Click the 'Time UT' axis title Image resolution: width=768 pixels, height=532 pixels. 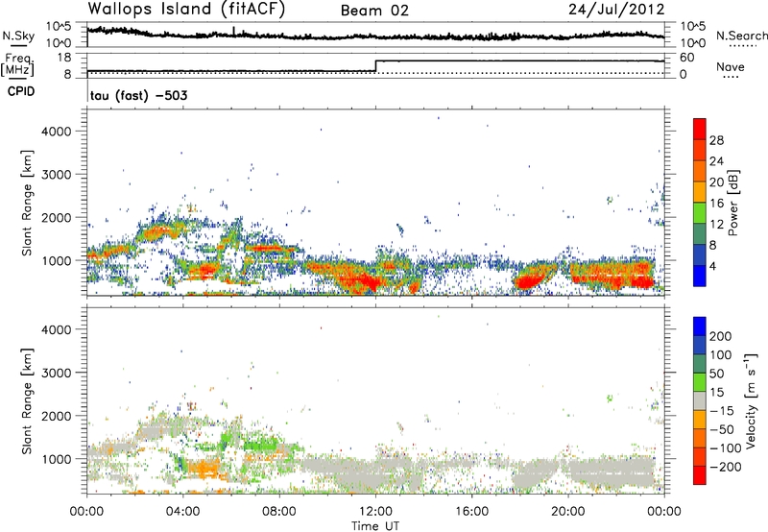375,526
